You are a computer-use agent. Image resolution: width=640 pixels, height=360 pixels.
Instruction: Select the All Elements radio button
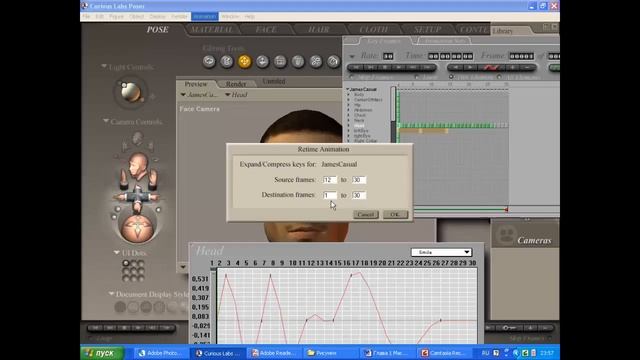(x=499, y=77)
